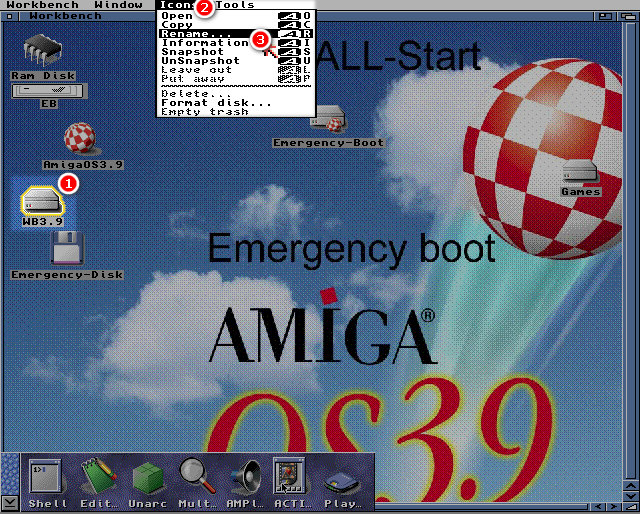Select the WB3.9 hard drive icon
640x514 pixels.
[41, 198]
